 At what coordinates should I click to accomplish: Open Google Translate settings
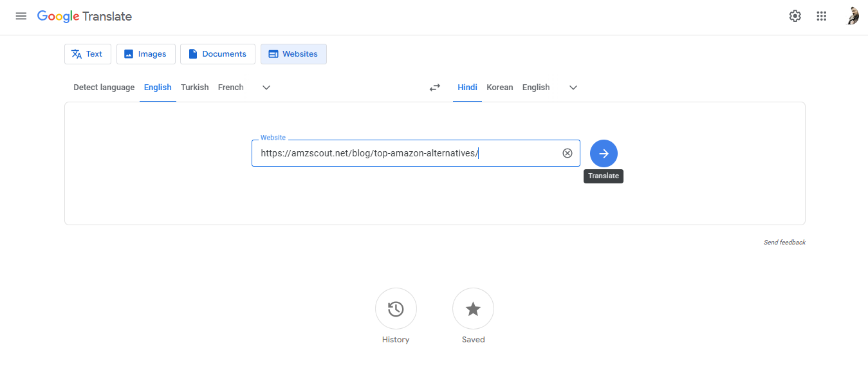click(x=795, y=15)
